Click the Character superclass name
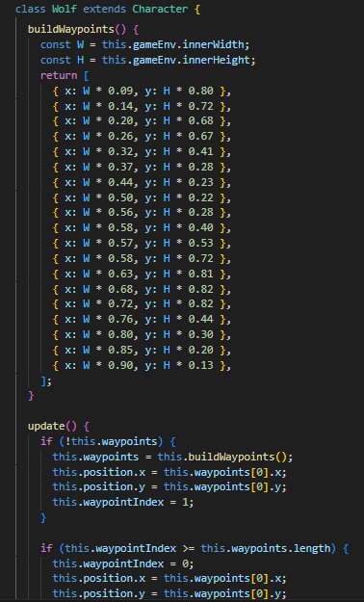 [x=160, y=10]
